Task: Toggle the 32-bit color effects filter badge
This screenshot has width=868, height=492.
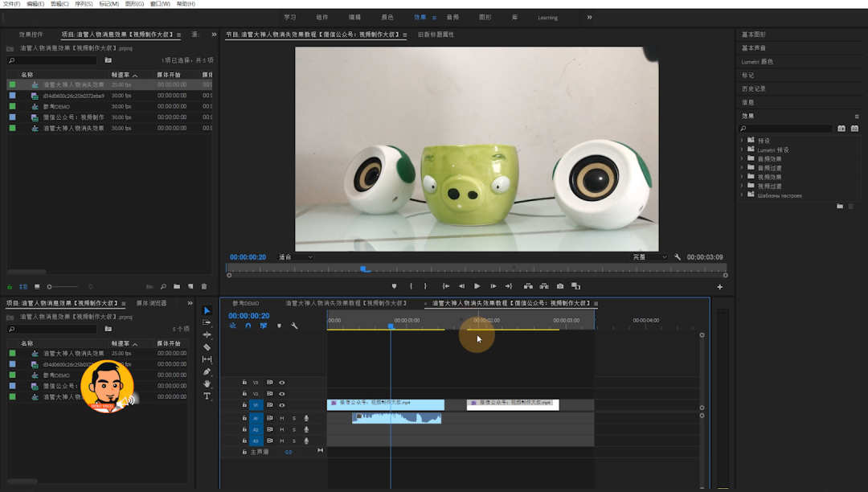Action: coord(854,129)
